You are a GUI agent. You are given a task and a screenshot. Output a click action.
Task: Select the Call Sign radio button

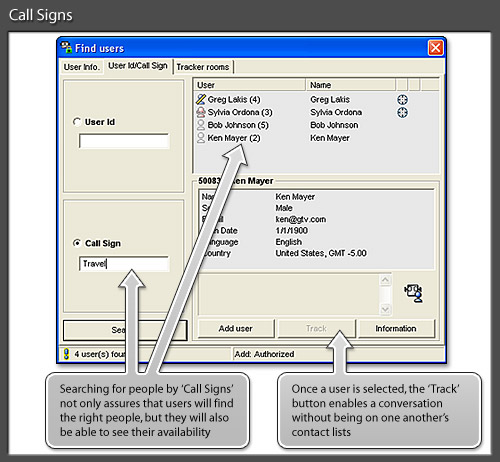pyautogui.click(x=77, y=243)
